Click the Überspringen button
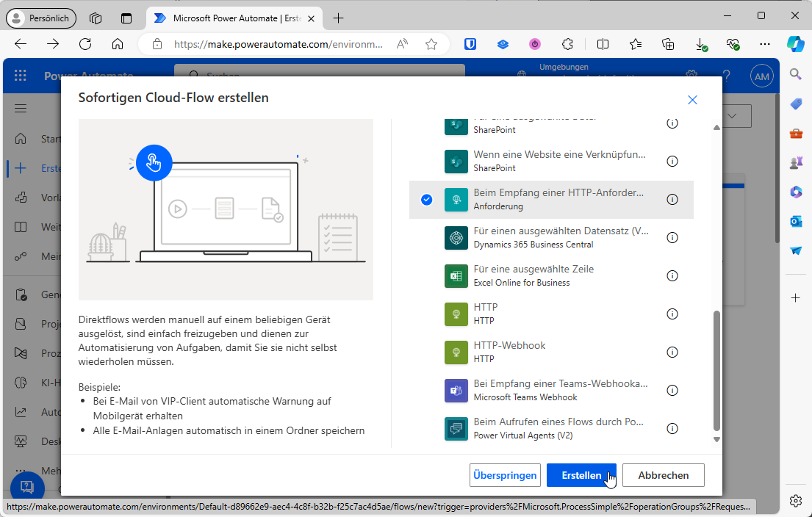 505,475
